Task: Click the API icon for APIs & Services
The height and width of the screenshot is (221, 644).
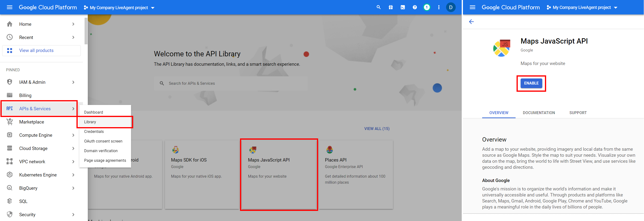Action: [x=10, y=109]
